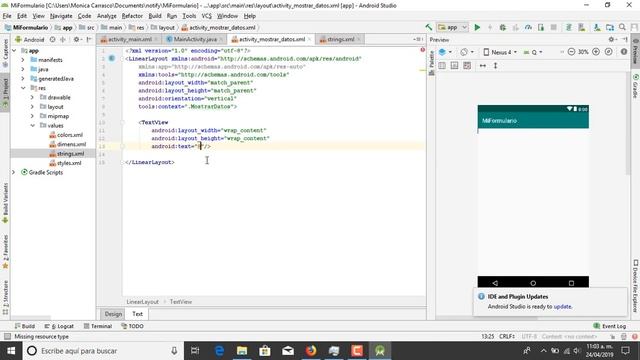Screen dimensions: 640x360
Task: Open SDK Manager icon
Action: [597, 27]
